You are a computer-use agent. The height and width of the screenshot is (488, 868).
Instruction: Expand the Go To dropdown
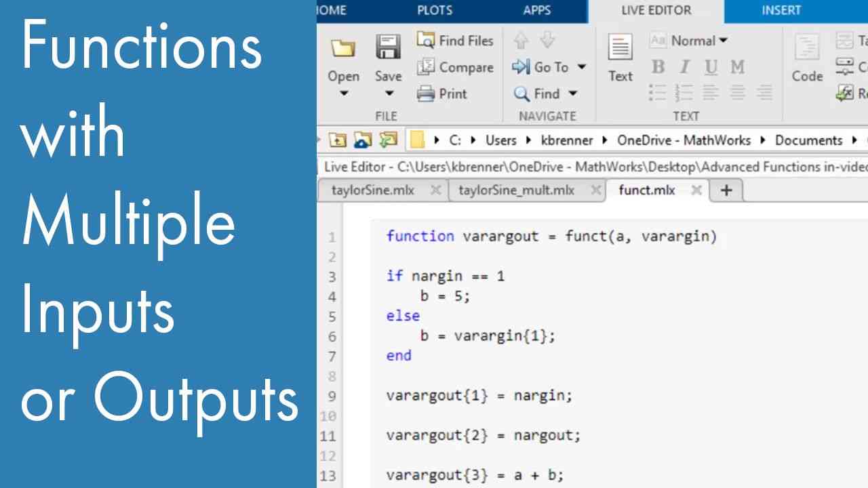[x=581, y=67]
